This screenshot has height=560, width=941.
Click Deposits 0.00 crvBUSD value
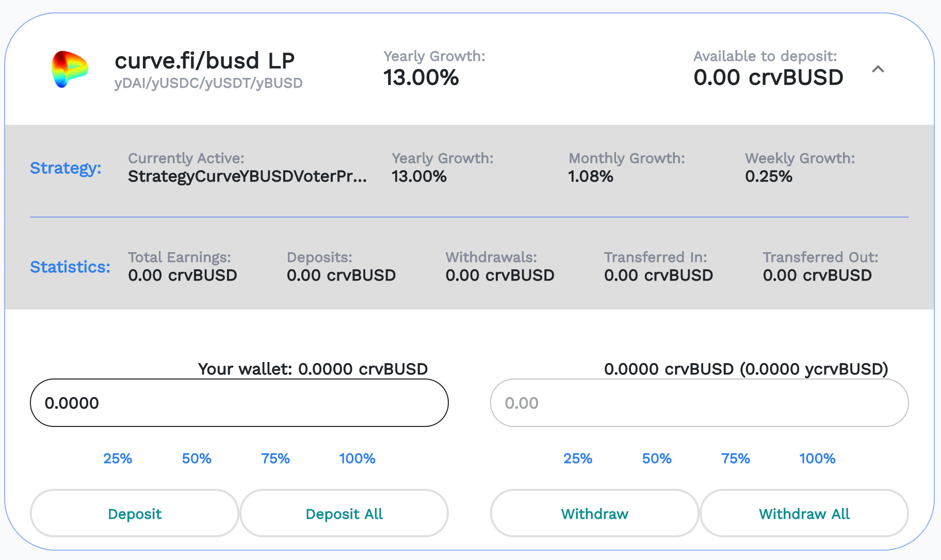pyautogui.click(x=342, y=275)
